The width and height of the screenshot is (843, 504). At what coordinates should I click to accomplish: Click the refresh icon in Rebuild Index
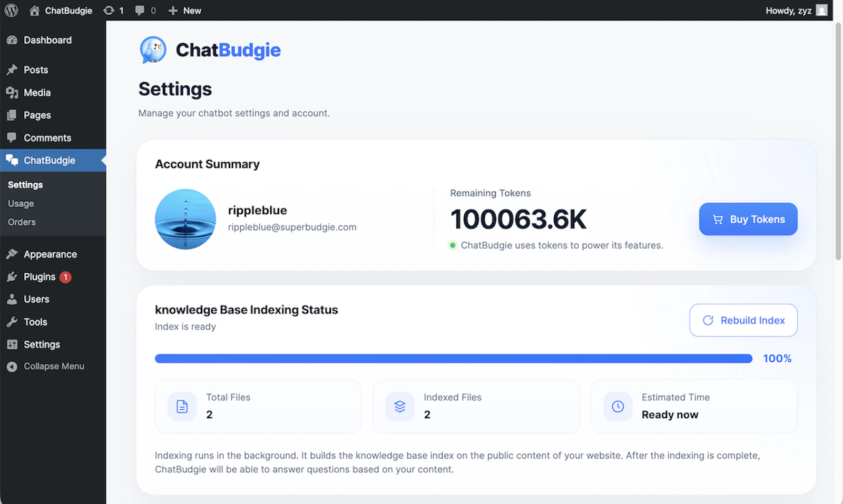coord(708,320)
